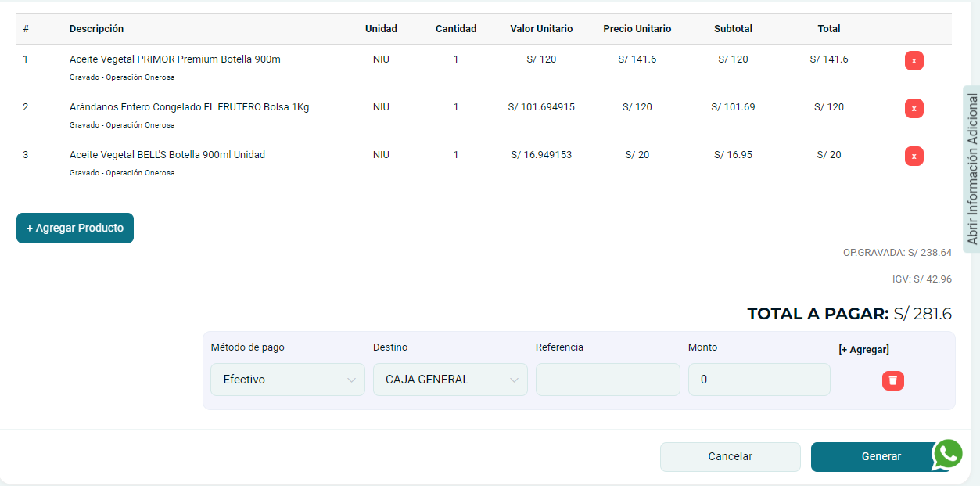Select the Arándanos Entero Congelado description
The image size is (980, 486).
tap(189, 107)
